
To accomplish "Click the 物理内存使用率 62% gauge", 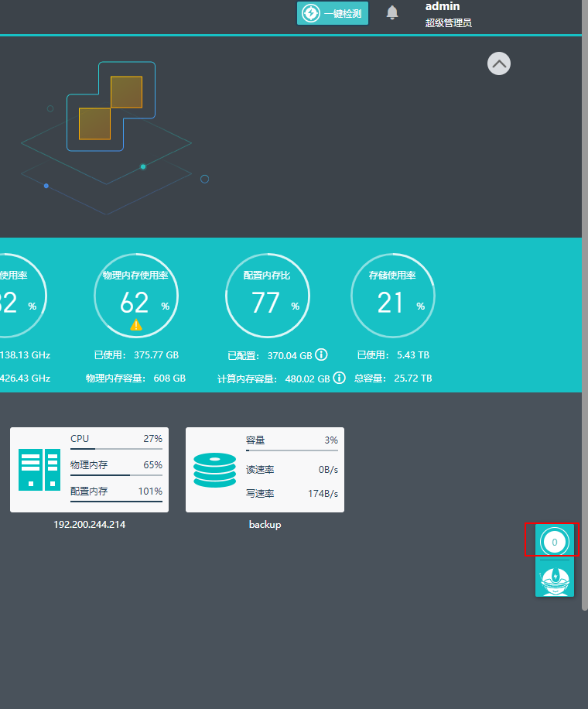I will [136, 295].
